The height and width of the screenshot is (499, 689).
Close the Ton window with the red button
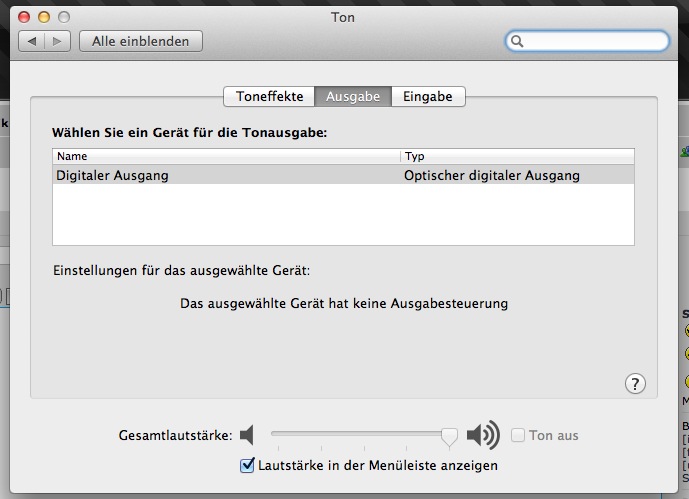(x=25, y=17)
